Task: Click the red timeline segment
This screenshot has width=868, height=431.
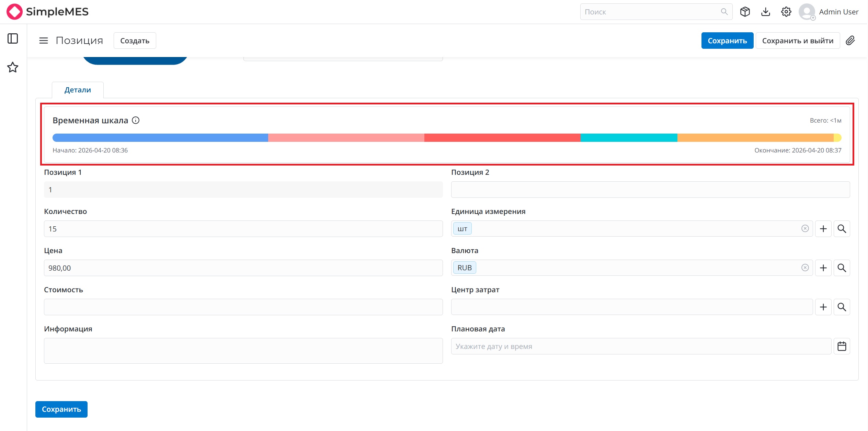Action: coord(502,138)
